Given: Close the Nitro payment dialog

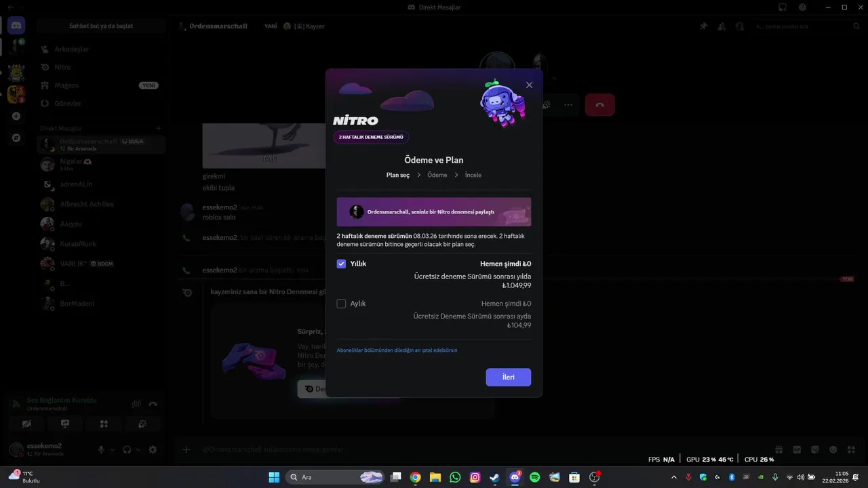Looking at the screenshot, I should (529, 85).
